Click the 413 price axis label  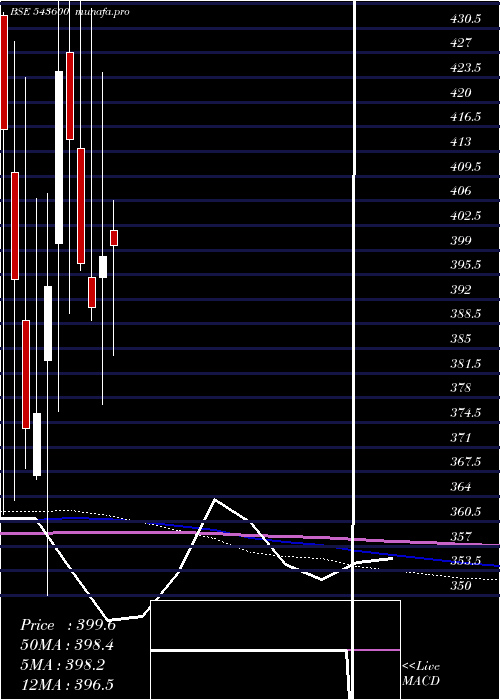click(460, 142)
